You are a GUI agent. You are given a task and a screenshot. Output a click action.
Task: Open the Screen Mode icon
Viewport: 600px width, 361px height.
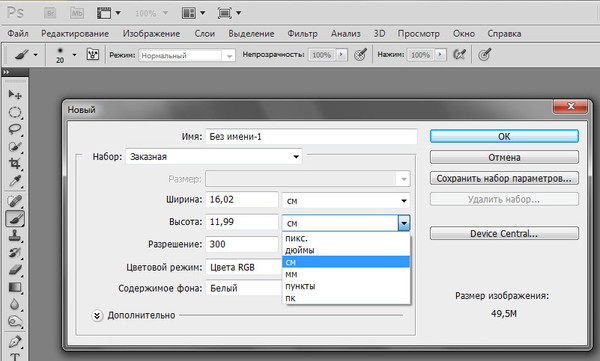point(229,13)
